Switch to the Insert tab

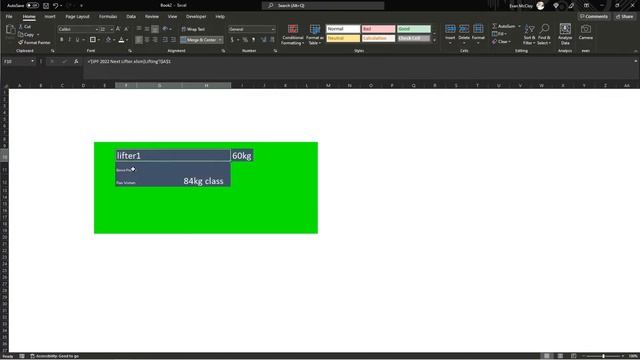[x=50, y=17]
